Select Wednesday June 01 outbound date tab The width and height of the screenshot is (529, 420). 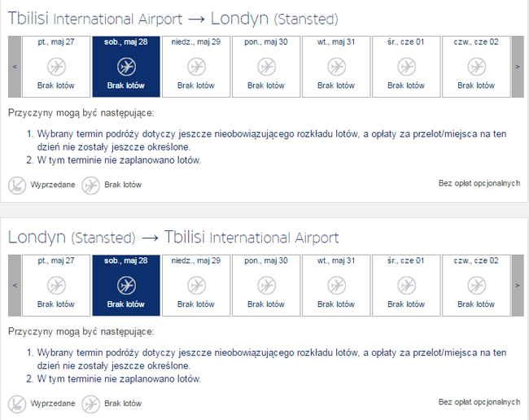coord(406,67)
